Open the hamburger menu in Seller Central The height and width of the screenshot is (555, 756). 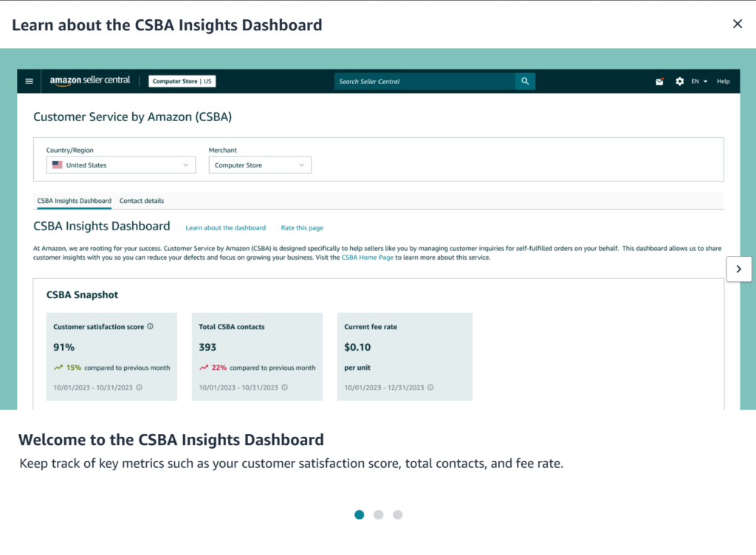click(29, 81)
